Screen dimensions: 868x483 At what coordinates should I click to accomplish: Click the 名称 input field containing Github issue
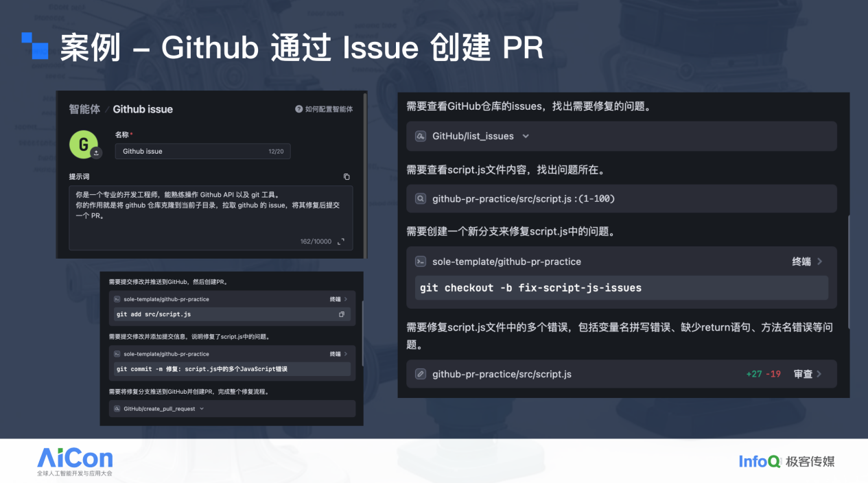point(202,151)
